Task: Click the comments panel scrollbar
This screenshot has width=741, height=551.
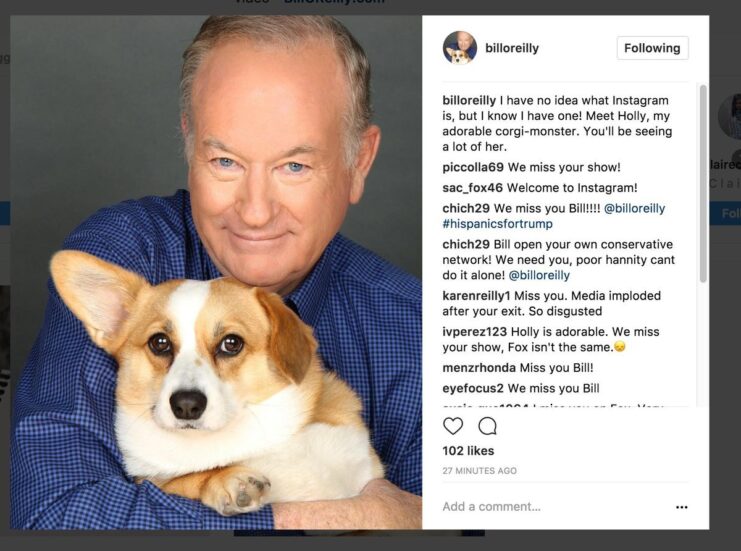Action: [x=703, y=184]
